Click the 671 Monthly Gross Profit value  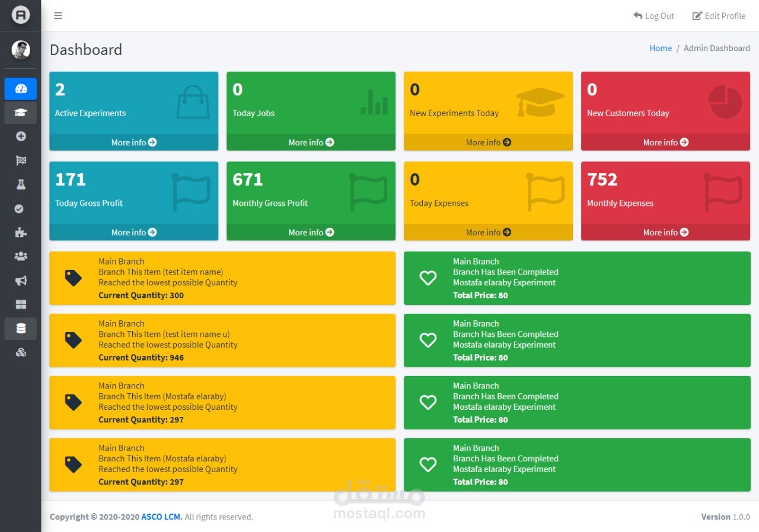[248, 179]
